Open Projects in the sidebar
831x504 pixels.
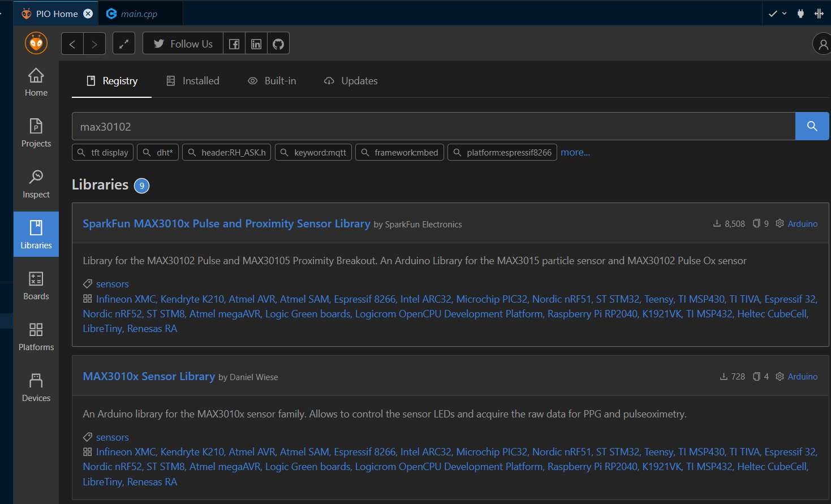pyautogui.click(x=36, y=133)
